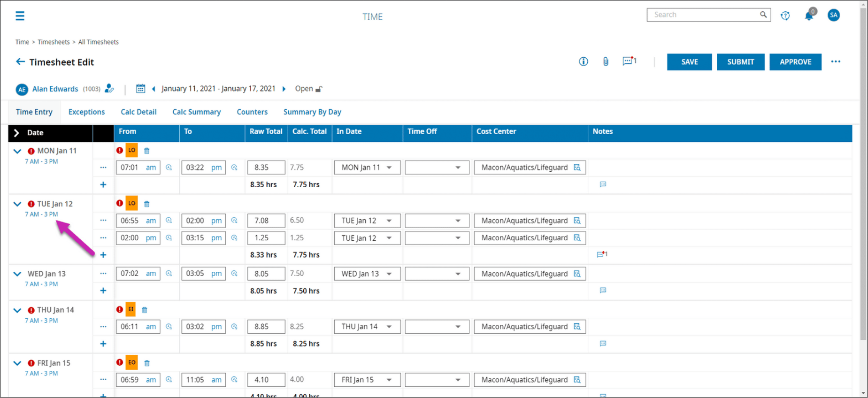
Task: Open the notes icon for WED Jan 13
Action: coord(603,291)
